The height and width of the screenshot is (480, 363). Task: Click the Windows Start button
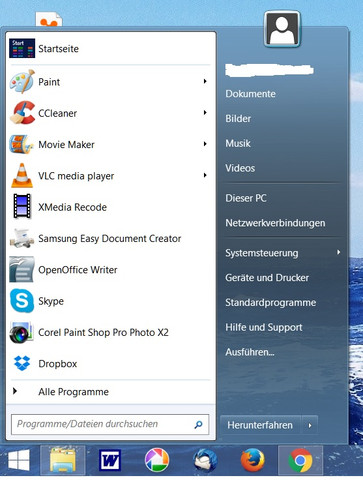pyautogui.click(x=19, y=461)
